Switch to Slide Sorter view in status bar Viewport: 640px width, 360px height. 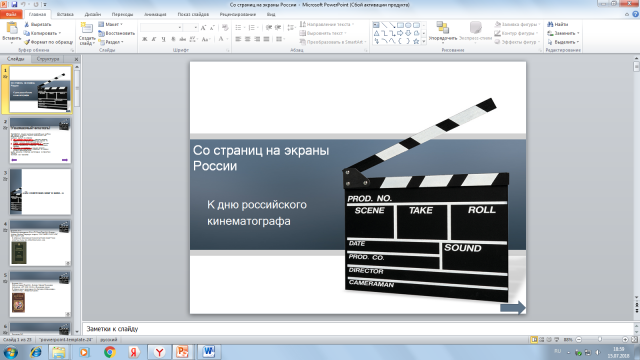pos(542,340)
